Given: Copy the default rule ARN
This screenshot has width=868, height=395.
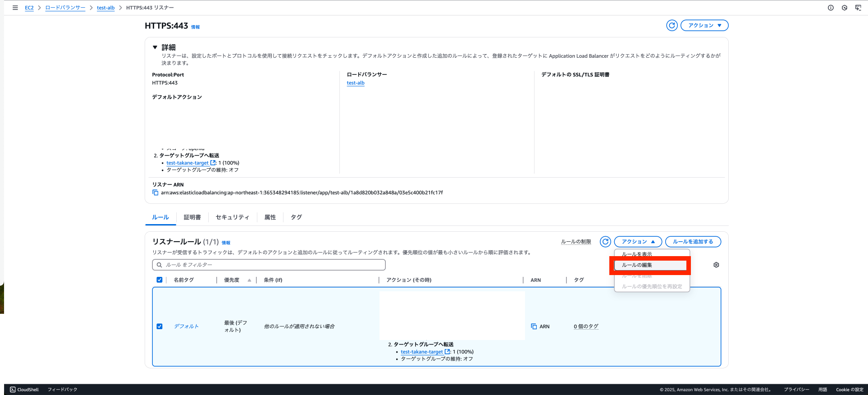Looking at the screenshot, I should [x=534, y=326].
